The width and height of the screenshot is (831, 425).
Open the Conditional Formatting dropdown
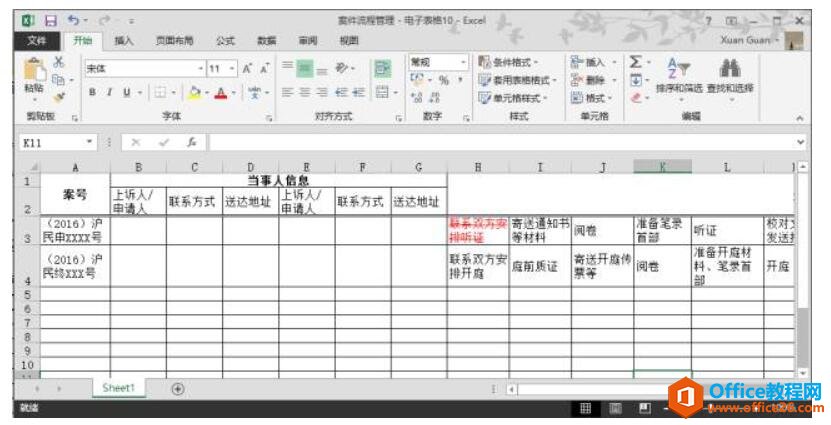point(508,62)
